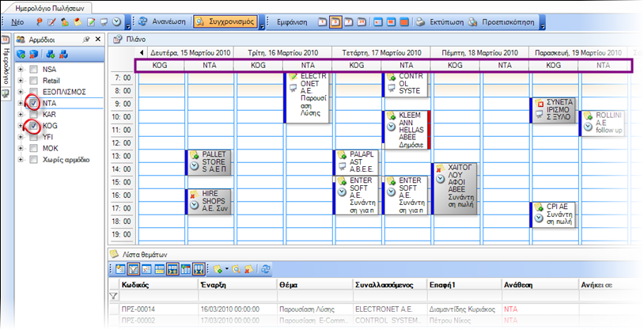This screenshot has width=644, height=330.
Task: Click refresh icon in Λίστα θεμάτων toolbar
Action: [266, 269]
